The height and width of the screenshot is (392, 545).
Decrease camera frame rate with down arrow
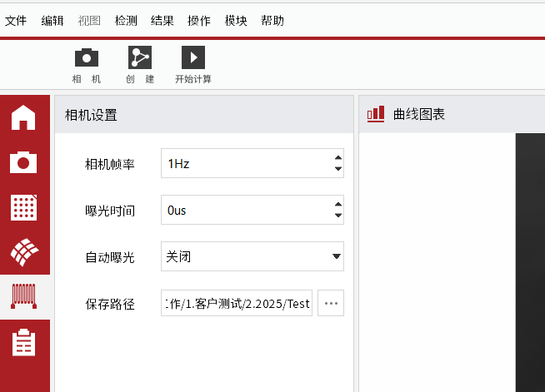(x=337, y=169)
